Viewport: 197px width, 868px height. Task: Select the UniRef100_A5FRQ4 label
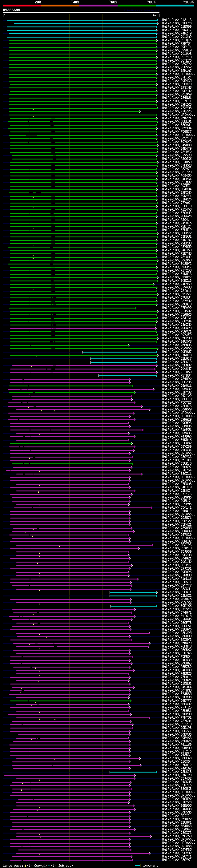pos(177,656)
